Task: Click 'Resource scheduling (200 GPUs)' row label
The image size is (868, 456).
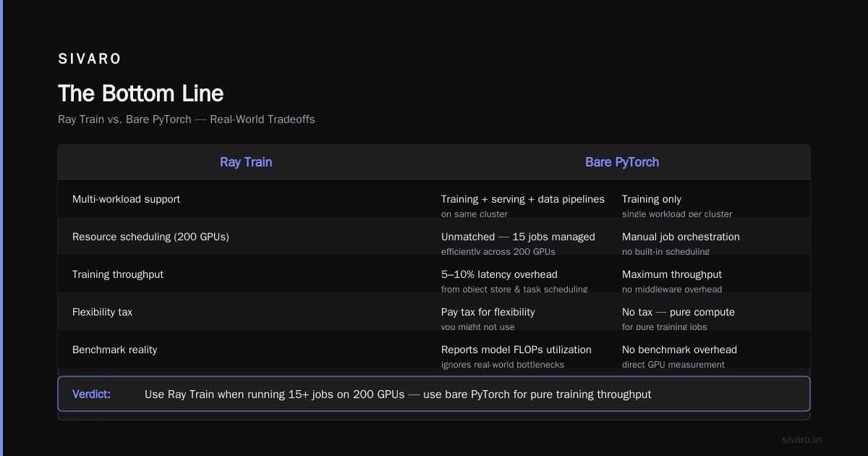Action: pos(150,237)
